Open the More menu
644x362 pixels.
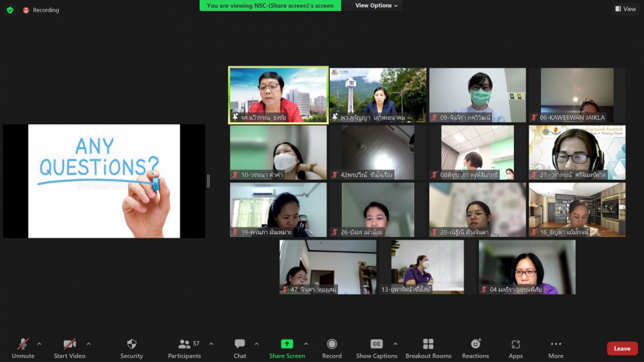coord(556,345)
